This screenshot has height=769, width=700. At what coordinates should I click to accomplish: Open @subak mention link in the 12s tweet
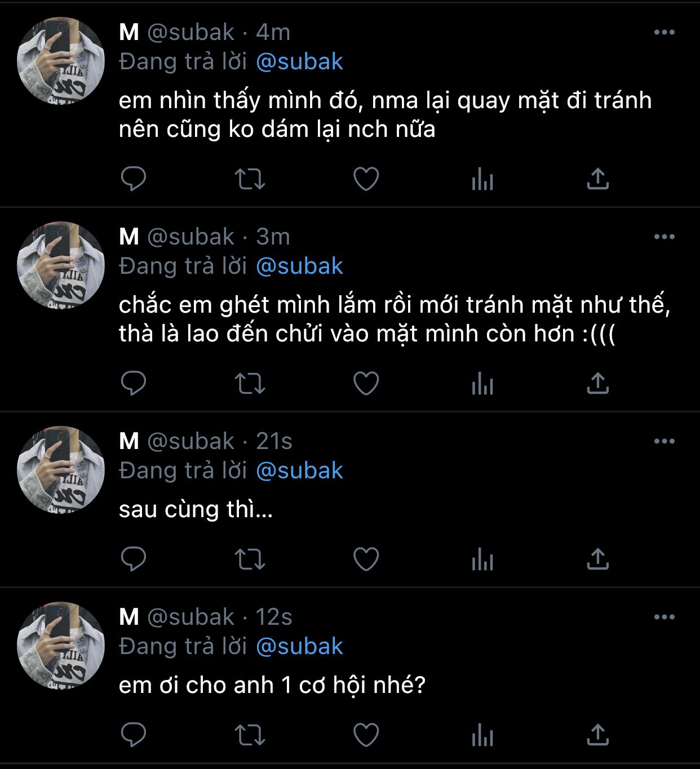(x=299, y=647)
